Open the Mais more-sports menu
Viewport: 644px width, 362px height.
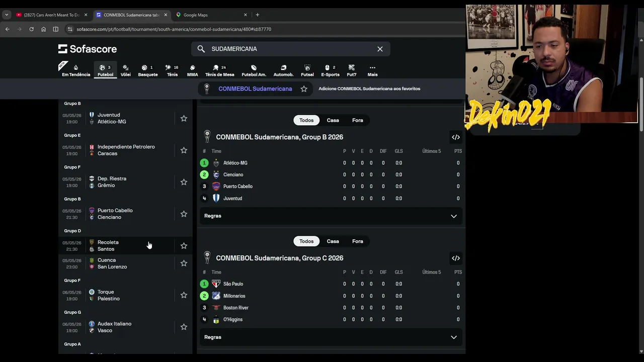[x=372, y=70]
